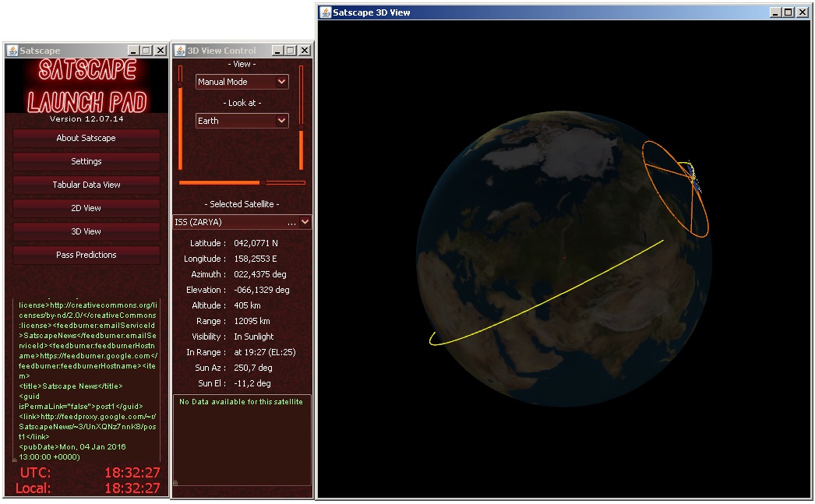The height and width of the screenshot is (504, 815).
Task: Click the Selected Satellite heading
Action: click(242, 204)
